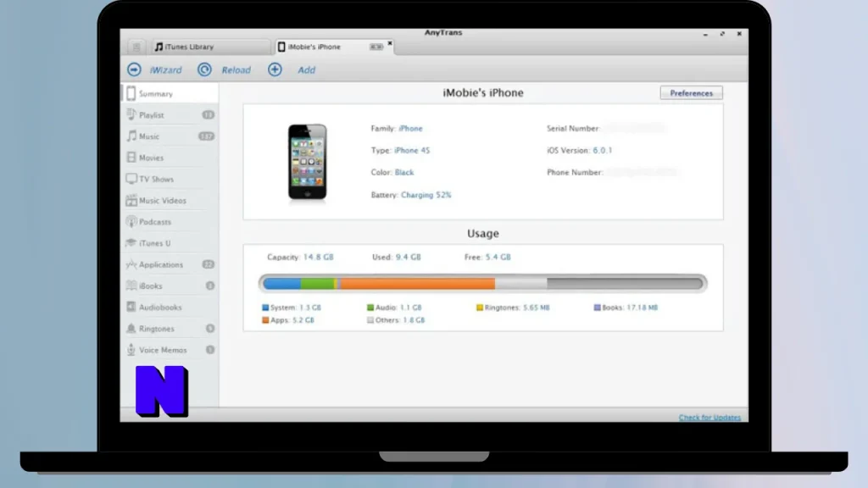Click the small icon left of iTunes Library tab
This screenshot has height=488, width=868.
pos(136,47)
